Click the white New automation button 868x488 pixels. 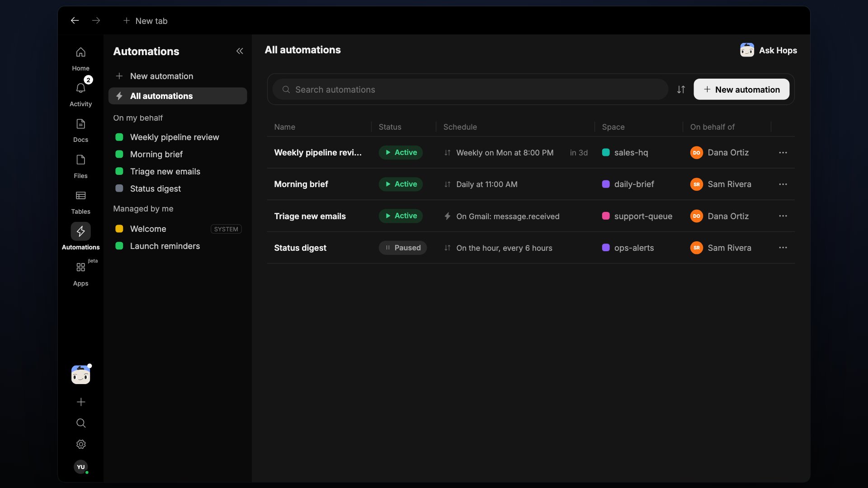click(741, 89)
